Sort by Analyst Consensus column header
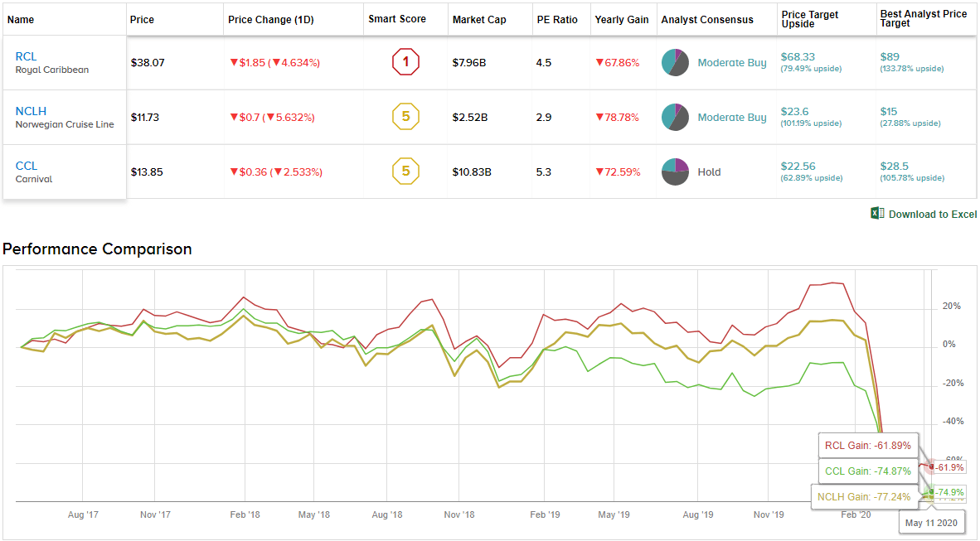The height and width of the screenshot is (541, 980). click(x=707, y=19)
